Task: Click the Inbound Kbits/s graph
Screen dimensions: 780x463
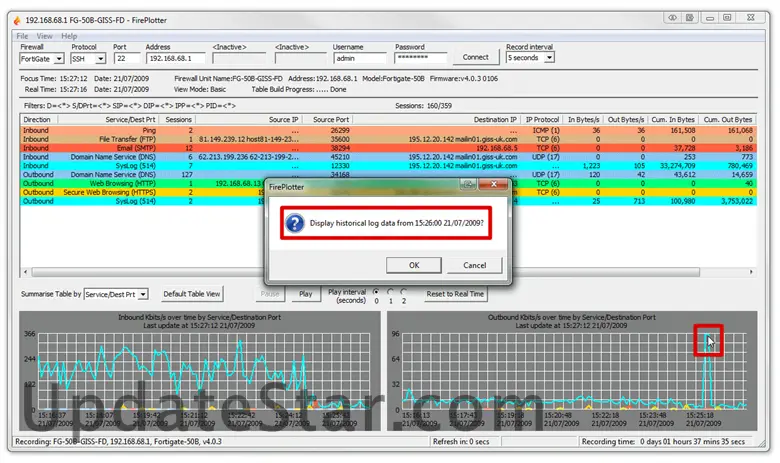Action: tap(199, 371)
